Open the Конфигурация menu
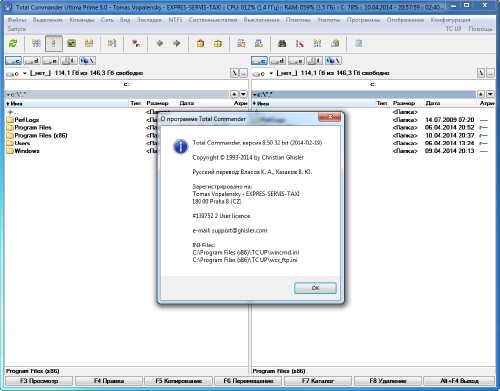Image resolution: width=500 pixels, height=391 pixels. [x=450, y=20]
